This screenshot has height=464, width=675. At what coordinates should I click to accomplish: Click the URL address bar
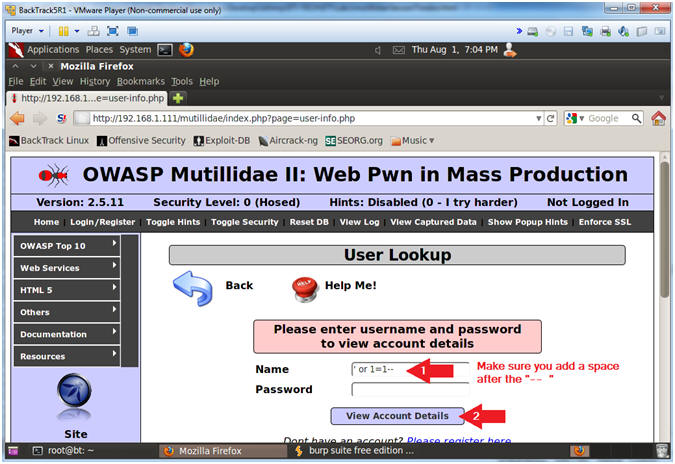[310, 118]
